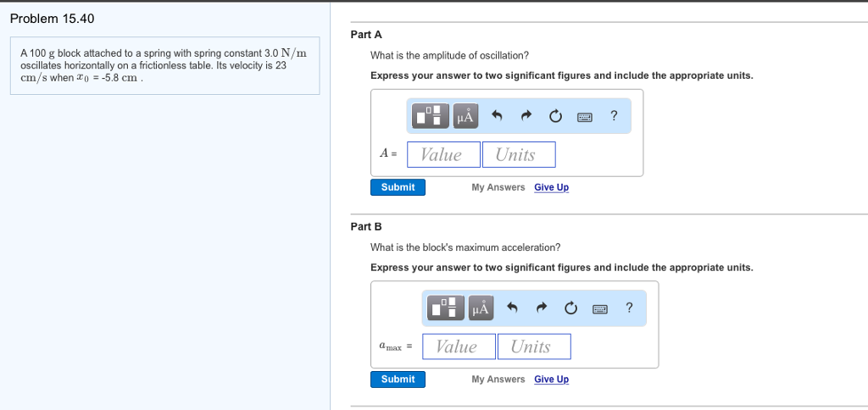868x410 pixels.
Task: Open help question mark in Part B
Action: (x=629, y=308)
